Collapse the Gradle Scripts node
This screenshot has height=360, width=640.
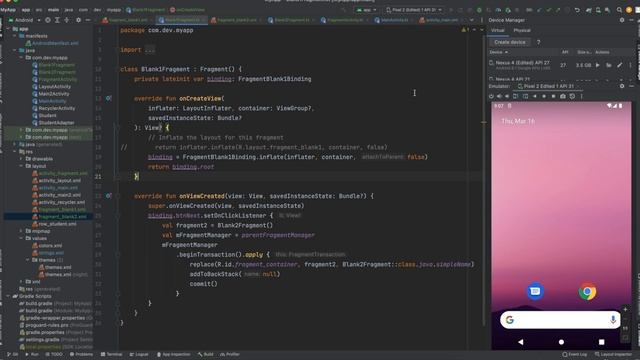pos(9,296)
